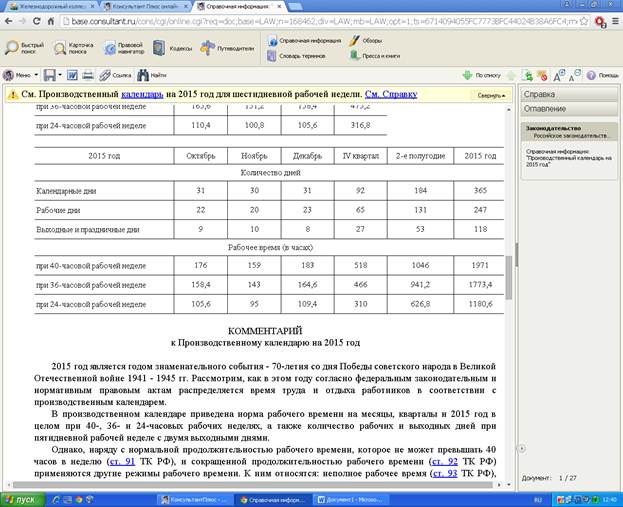Click Выходные и праздничные дни label
Viewport: 623px width, 507px height.
click(87, 230)
